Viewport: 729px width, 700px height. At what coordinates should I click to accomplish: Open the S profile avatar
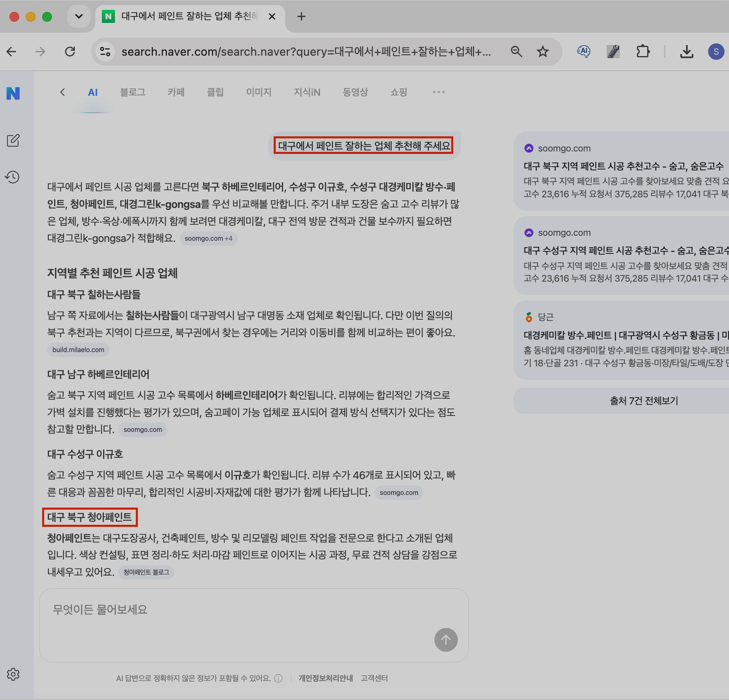716,52
